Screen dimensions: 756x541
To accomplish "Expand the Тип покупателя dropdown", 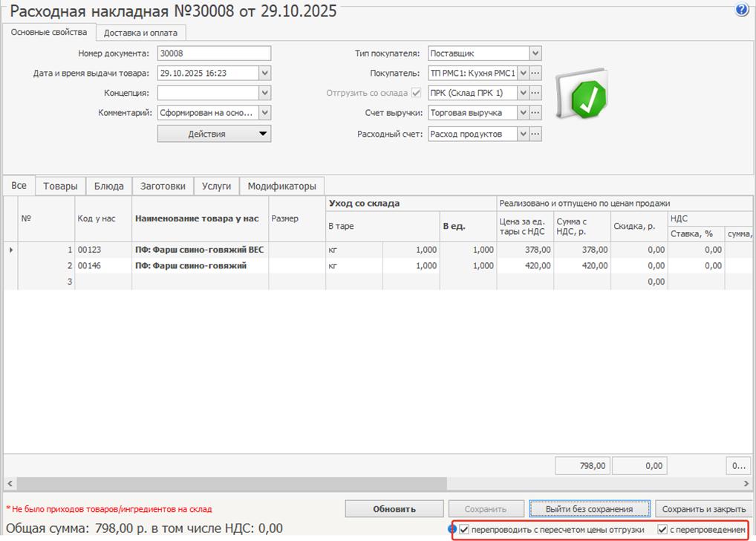I will pyautogui.click(x=535, y=54).
